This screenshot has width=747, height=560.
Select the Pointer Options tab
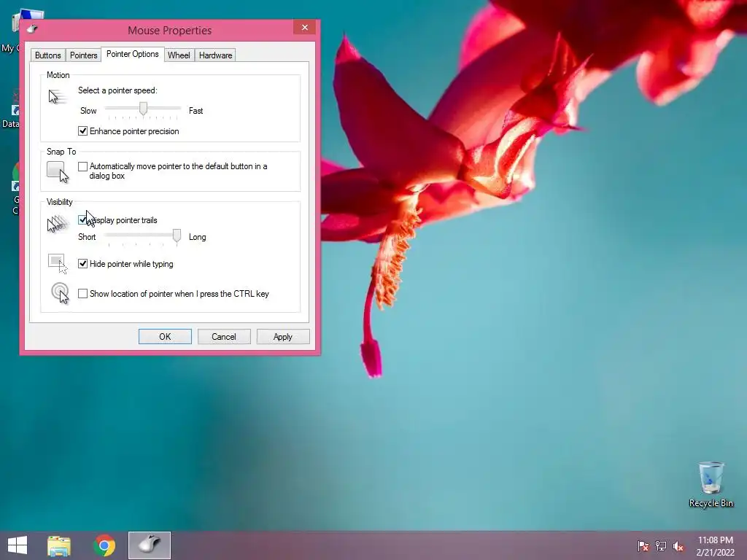[133, 54]
